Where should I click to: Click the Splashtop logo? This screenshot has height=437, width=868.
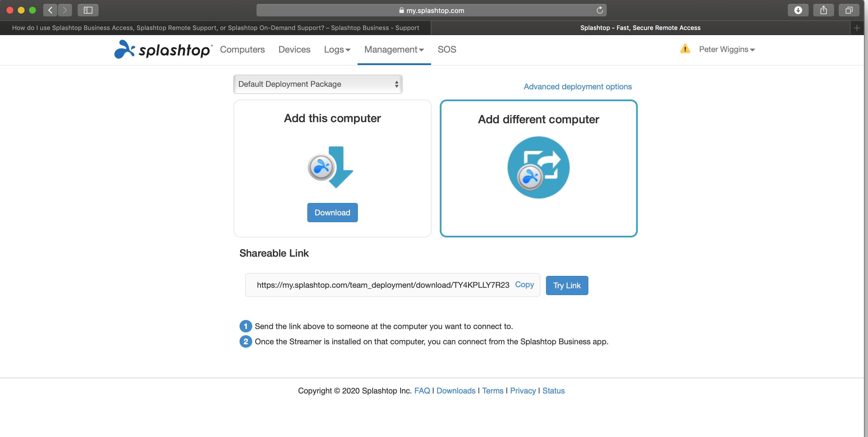[163, 49]
